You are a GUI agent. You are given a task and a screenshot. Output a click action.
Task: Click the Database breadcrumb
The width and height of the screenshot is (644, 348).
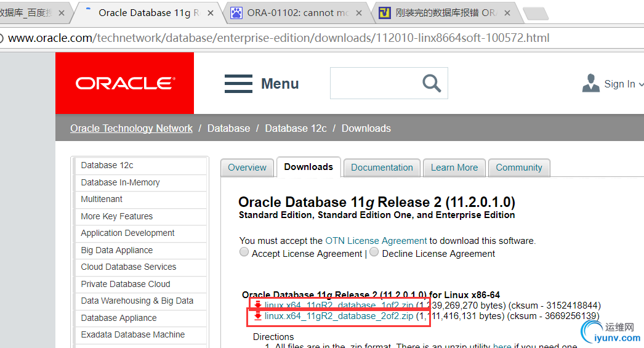[x=229, y=128]
